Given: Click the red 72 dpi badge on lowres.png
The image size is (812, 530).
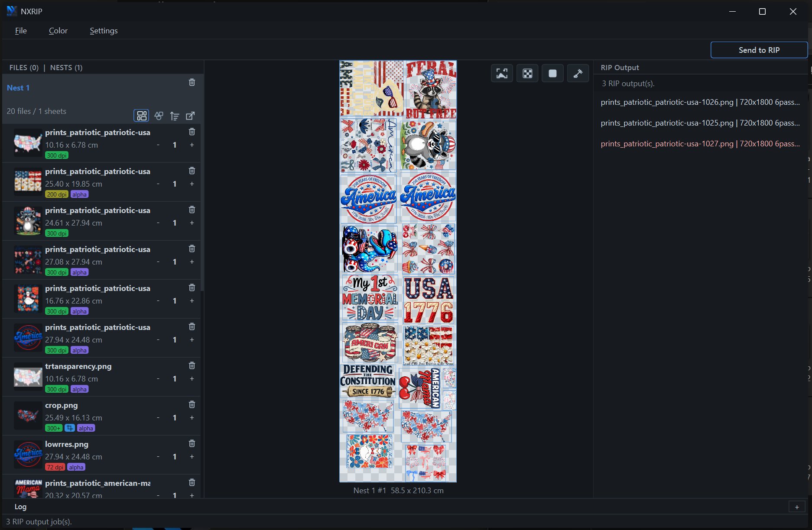Looking at the screenshot, I should (x=55, y=467).
